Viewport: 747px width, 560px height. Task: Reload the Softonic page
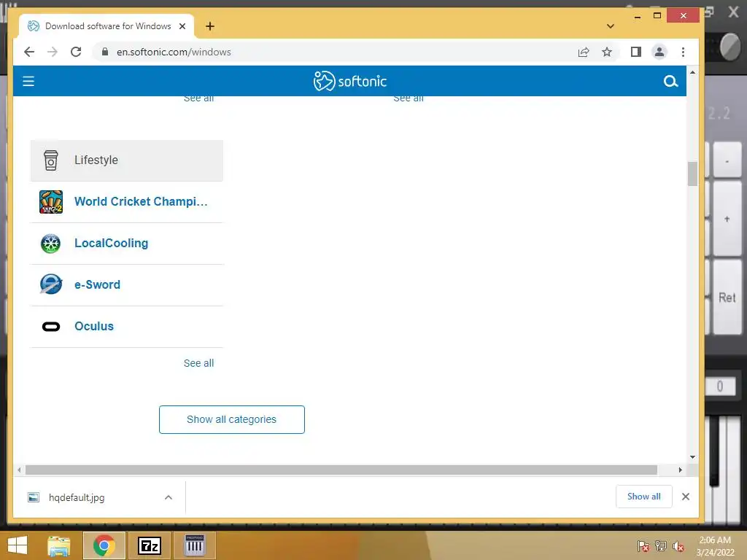tap(76, 52)
